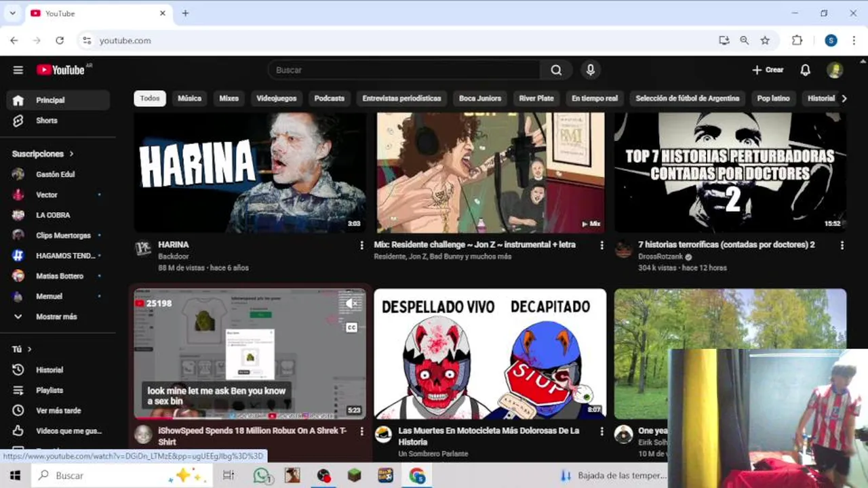Open the Residente challenge mix thumbnail
The height and width of the screenshot is (488, 868).
point(490,172)
